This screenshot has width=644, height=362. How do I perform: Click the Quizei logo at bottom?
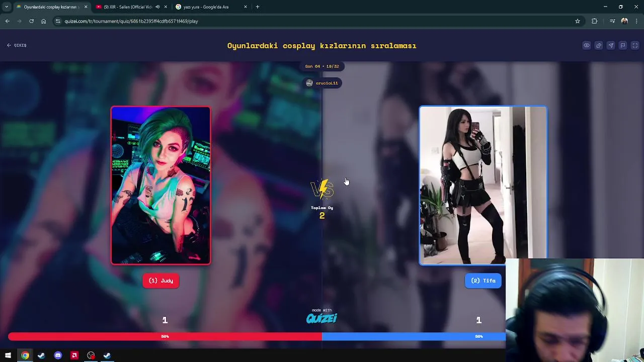(322, 318)
